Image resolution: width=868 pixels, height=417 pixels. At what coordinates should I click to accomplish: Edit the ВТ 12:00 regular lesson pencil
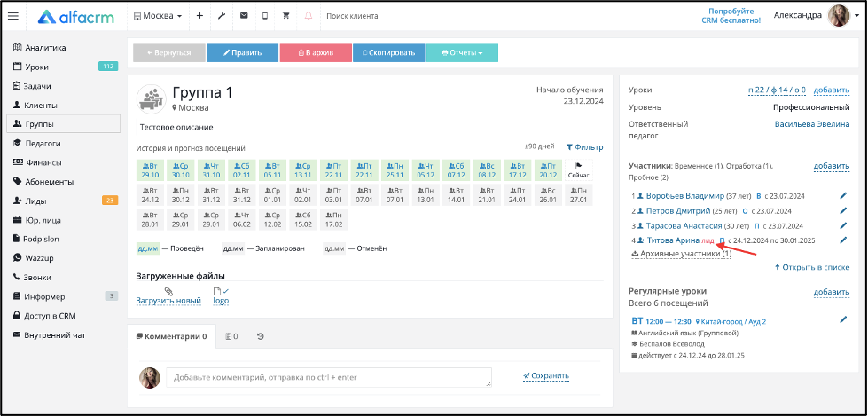844,319
